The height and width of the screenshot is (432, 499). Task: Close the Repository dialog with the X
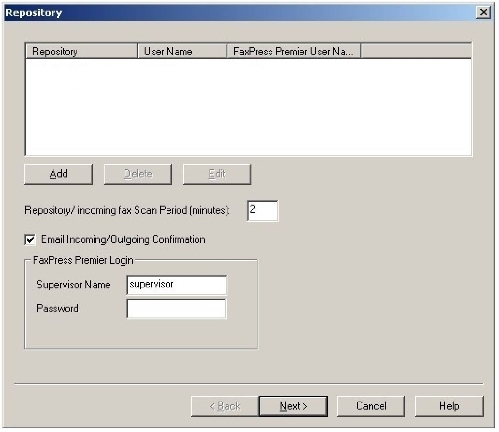pyautogui.click(x=483, y=13)
